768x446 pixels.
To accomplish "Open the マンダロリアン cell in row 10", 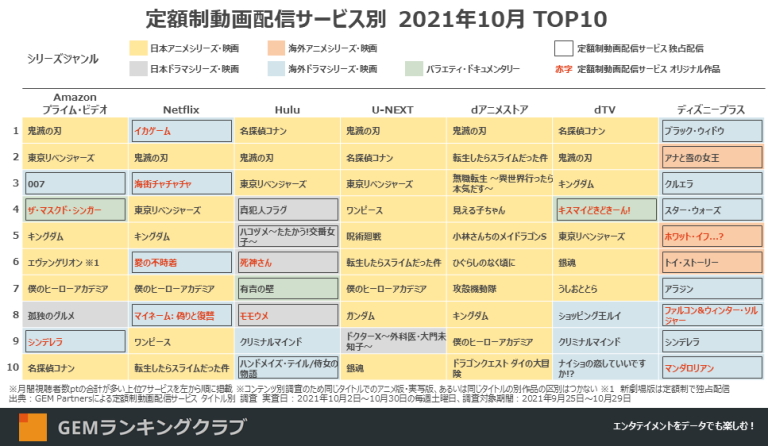I will click(711, 367).
